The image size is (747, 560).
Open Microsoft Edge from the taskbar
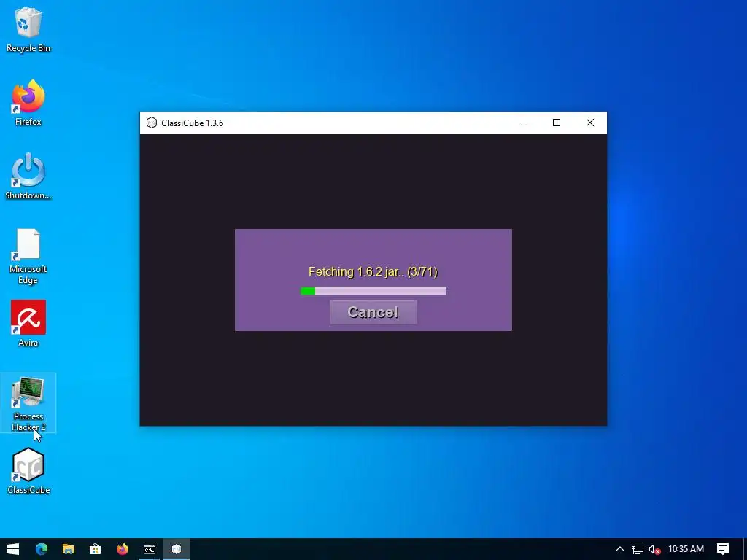42,549
